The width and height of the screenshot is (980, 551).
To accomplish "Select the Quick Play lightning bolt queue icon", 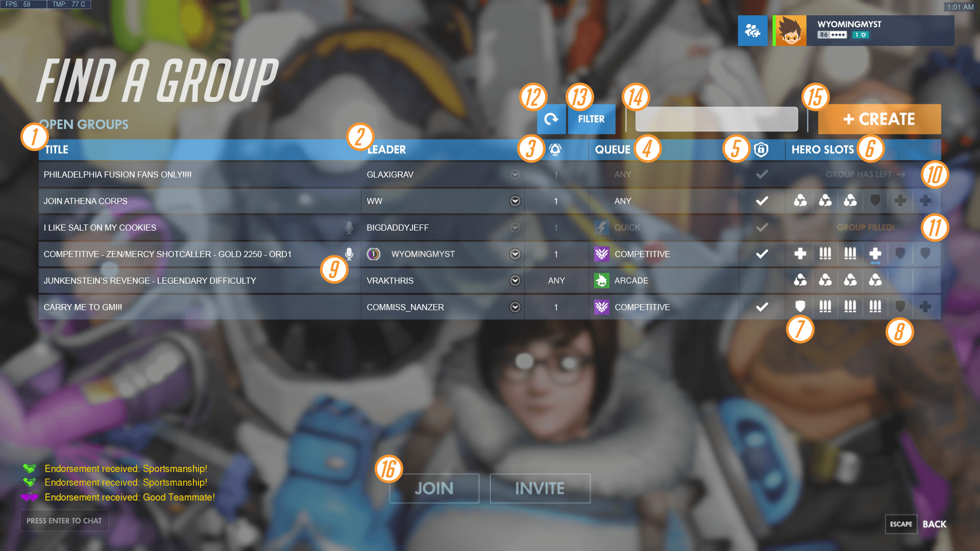I will (601, 228).
